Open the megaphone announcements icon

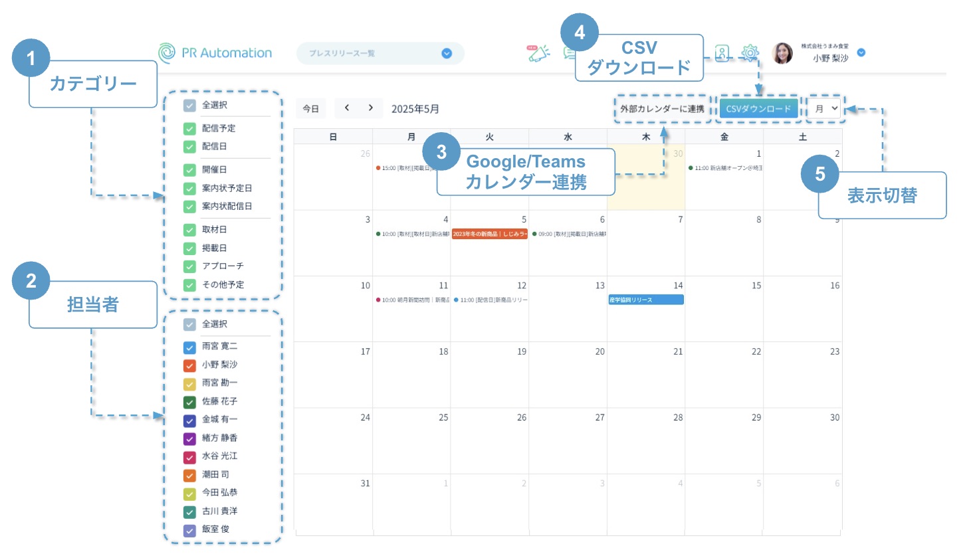538,53
